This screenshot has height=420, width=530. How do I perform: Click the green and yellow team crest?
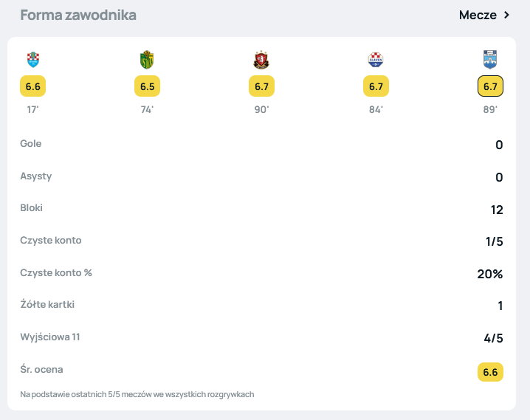[x=147, y=60]
